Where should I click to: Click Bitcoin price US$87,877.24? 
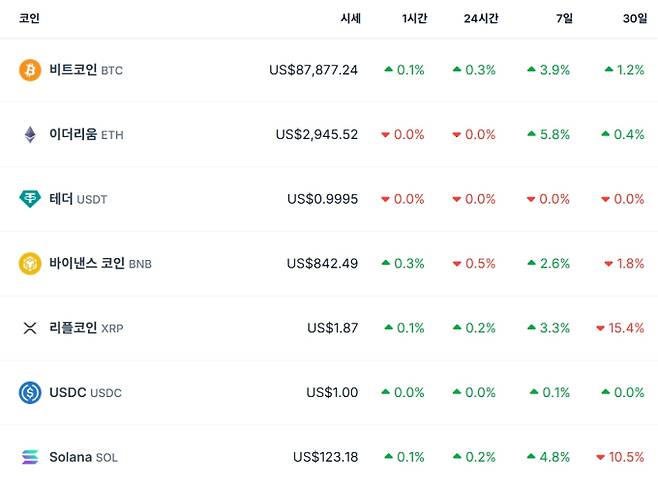(x=313, y=70)
